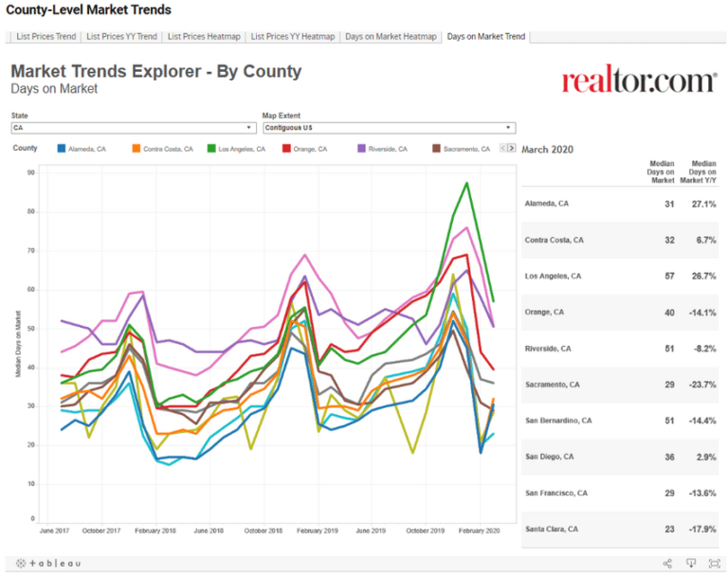Select the San Bernardino, CA row label
728x575 pixels.
coord(558,421)
